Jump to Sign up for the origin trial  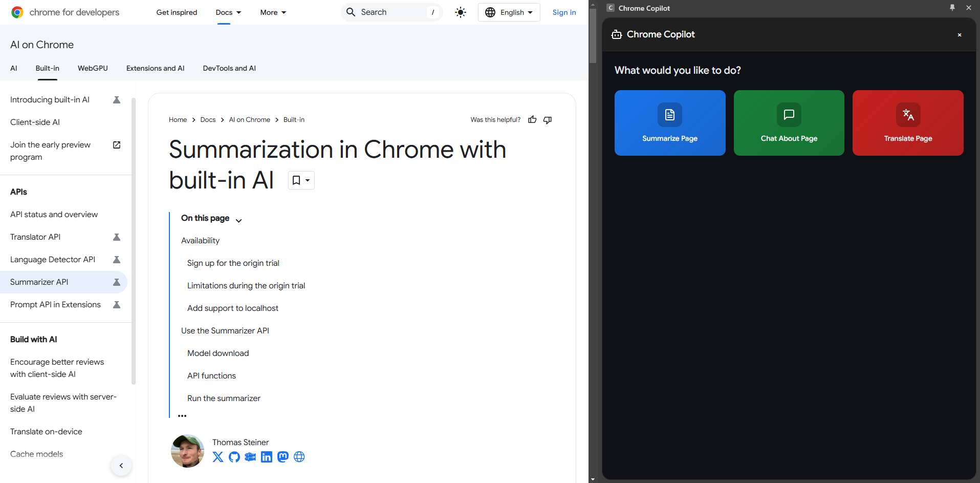pos(233,263)
